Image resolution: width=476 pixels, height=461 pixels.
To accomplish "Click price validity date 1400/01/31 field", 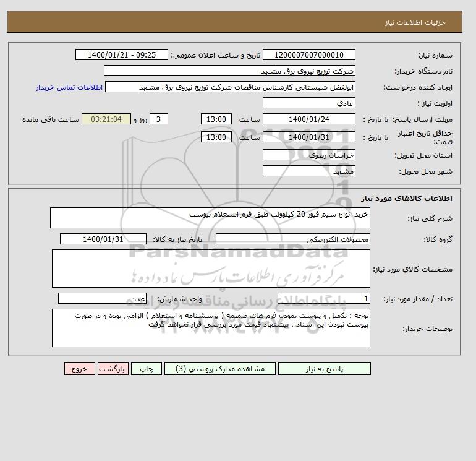I will (x=308, y=137).
